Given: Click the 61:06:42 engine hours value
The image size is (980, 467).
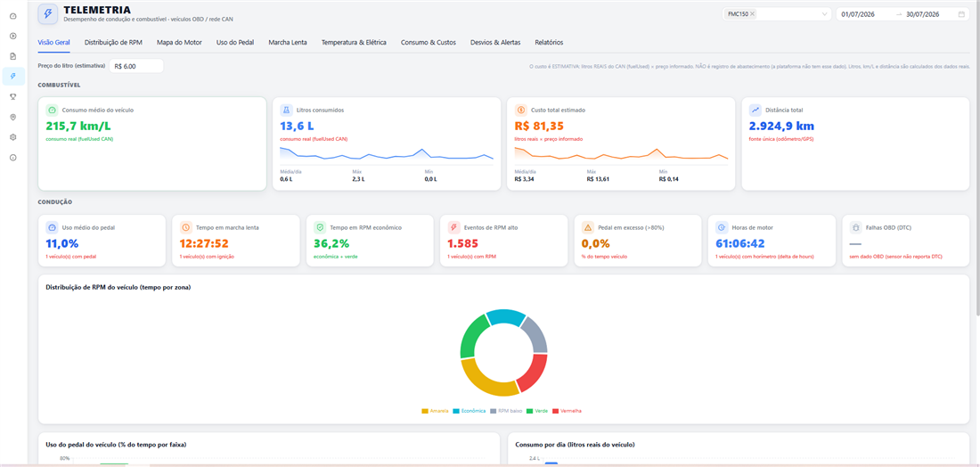Looking at the screenshot, I should coord(740,243).
